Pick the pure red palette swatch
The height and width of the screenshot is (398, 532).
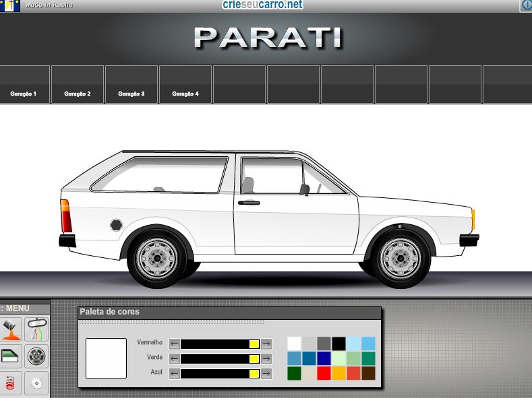click(324, 373)
